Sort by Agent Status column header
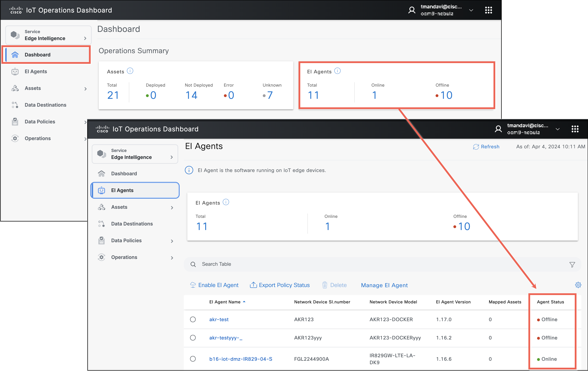 tap(550, 302)
